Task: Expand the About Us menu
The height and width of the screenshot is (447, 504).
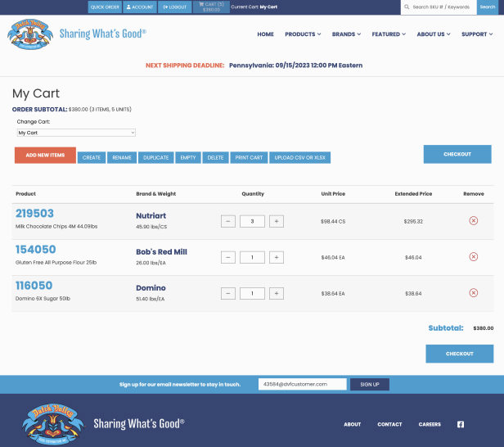Action: pos(434,34)
